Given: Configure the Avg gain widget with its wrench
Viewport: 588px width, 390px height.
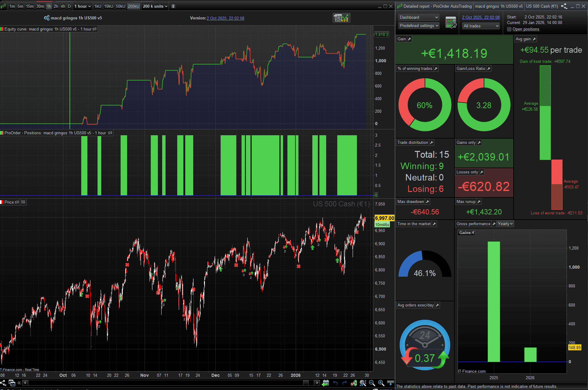Looking at the screenshot, I should click(534, 39).
